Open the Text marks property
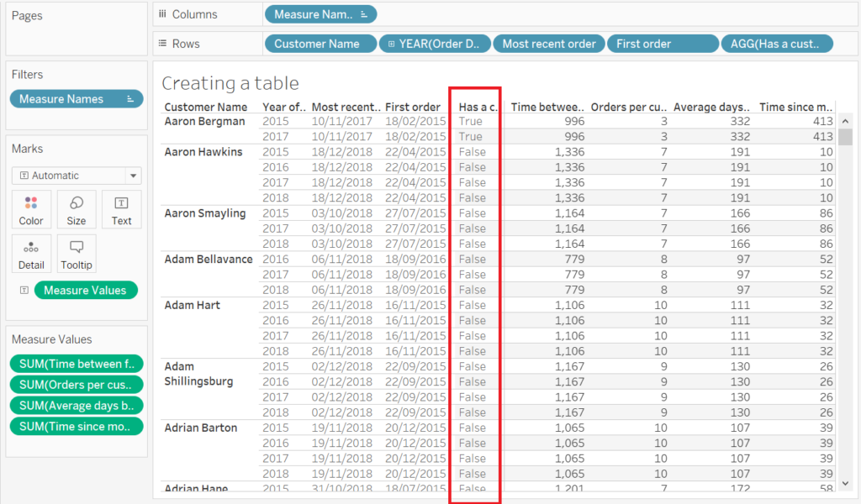 (121, 209)
